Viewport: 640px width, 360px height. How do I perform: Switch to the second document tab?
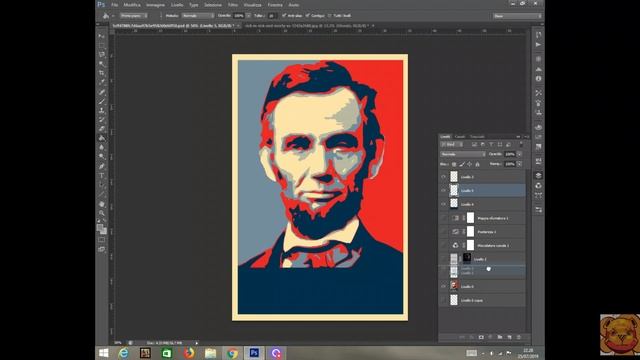click(307, 26)
